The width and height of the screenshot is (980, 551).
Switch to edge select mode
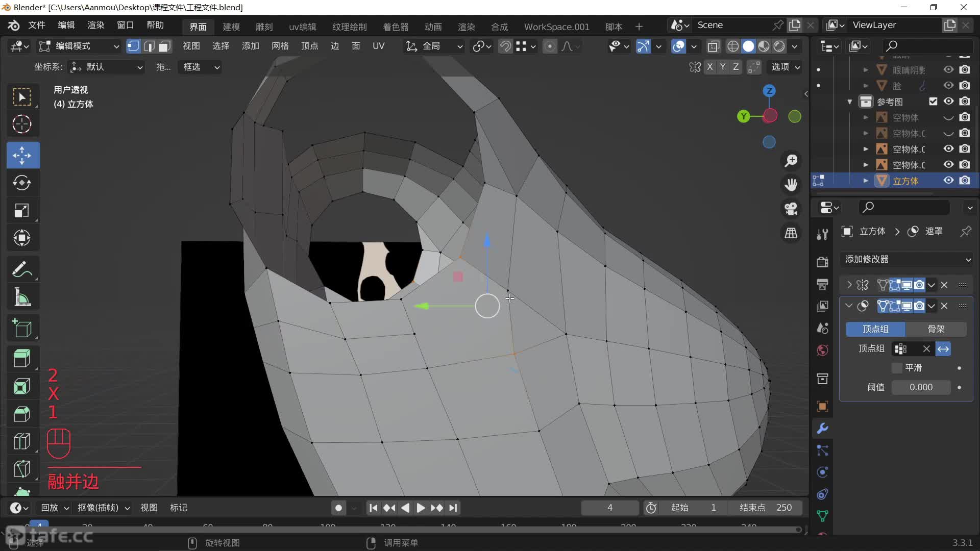pos(149,46)
